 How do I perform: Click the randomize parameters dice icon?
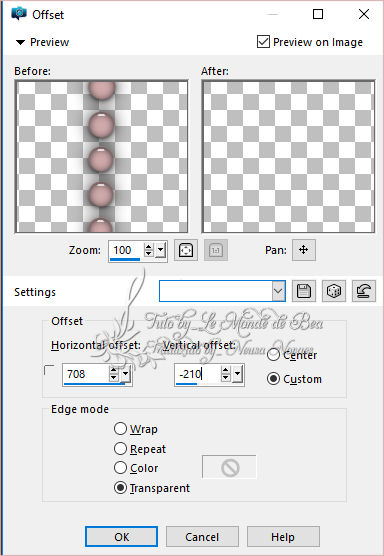334,291
